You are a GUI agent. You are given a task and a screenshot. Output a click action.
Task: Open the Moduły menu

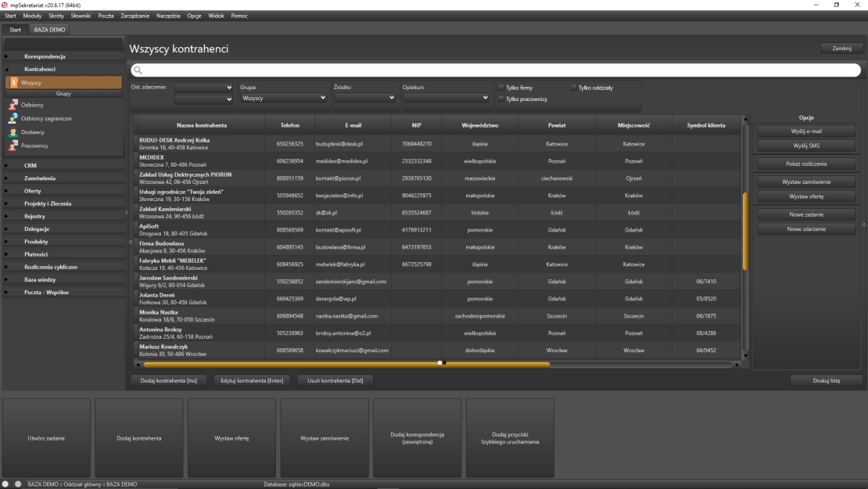coord(32,16)
